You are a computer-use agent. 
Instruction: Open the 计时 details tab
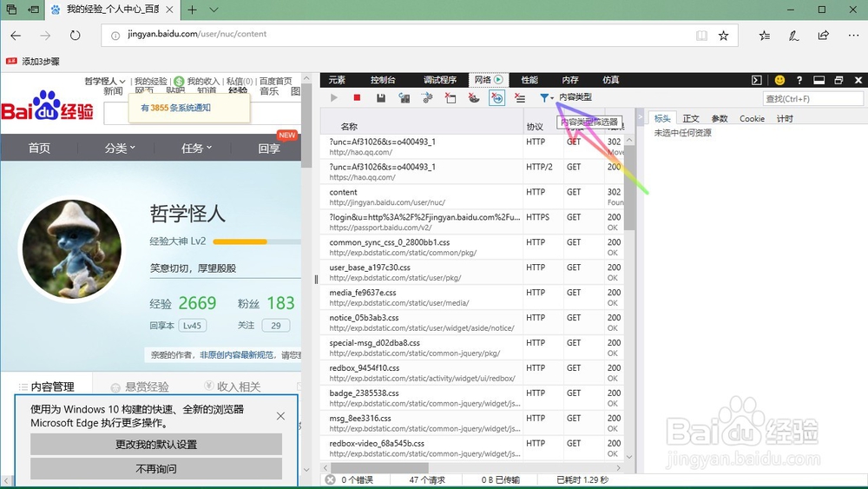(785, 118)
